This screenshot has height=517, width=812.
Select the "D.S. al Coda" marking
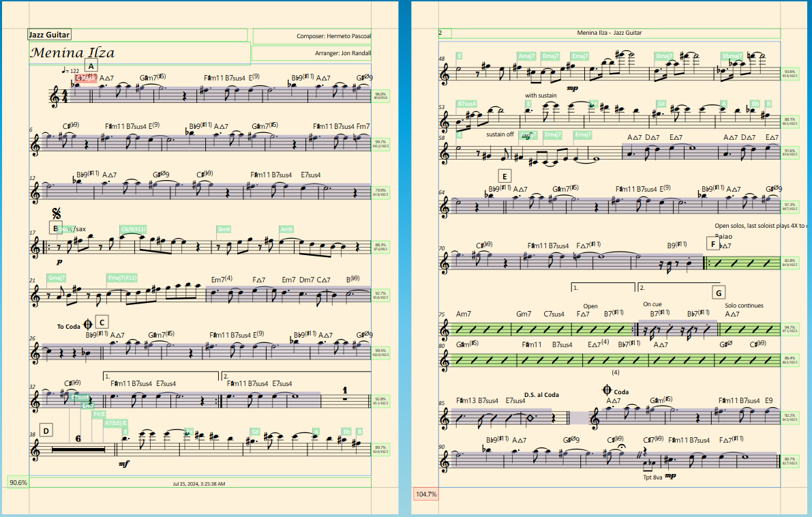541,395
